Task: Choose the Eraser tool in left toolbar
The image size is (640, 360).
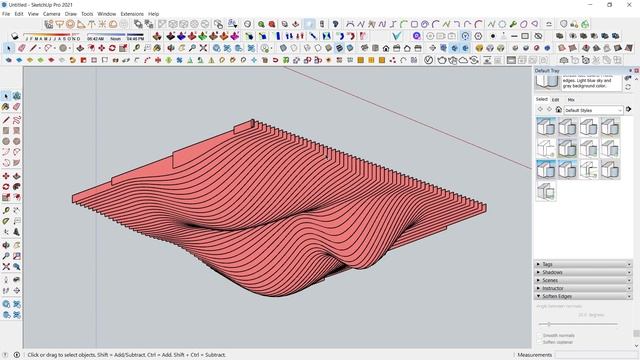Action: click(17, 107)
